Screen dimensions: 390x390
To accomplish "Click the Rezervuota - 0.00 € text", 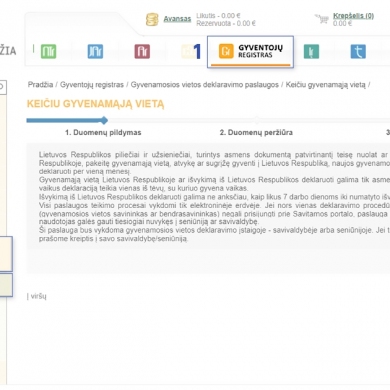I will [226, 23].
